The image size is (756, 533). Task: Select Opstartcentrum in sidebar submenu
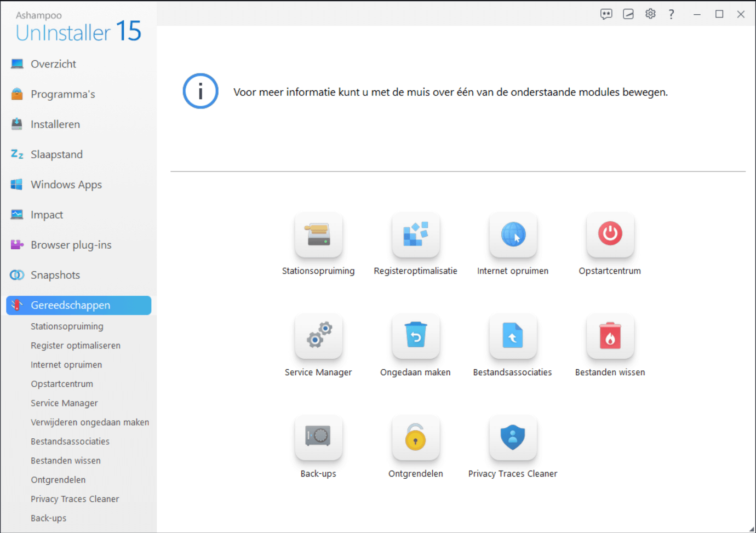(62, 384)
